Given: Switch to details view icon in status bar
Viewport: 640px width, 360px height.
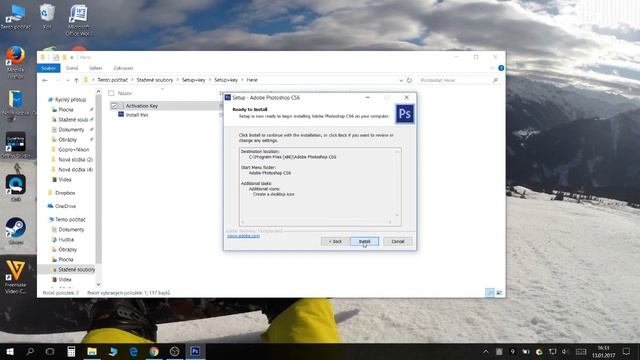Looking at the screenshot, I should click(x=490, y=293).
